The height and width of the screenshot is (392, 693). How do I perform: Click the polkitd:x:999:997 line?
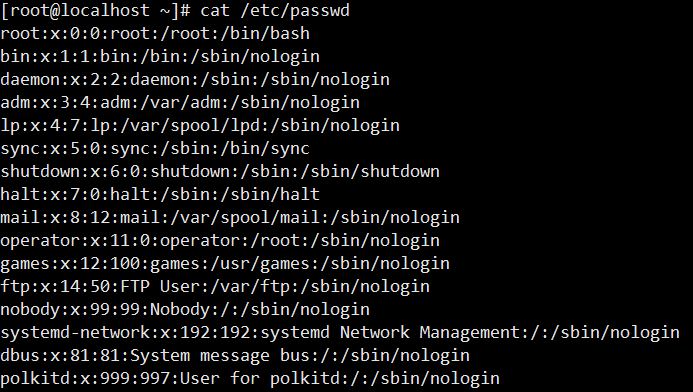coord(250,378)
